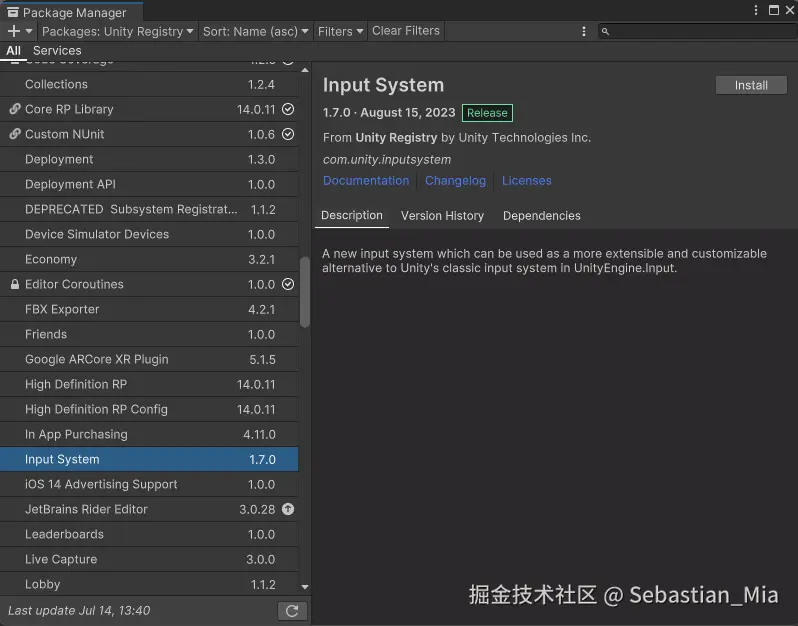Select iOS 14 Advertising Support package
The image size is (798, 626).
click(x=149, y=484)
